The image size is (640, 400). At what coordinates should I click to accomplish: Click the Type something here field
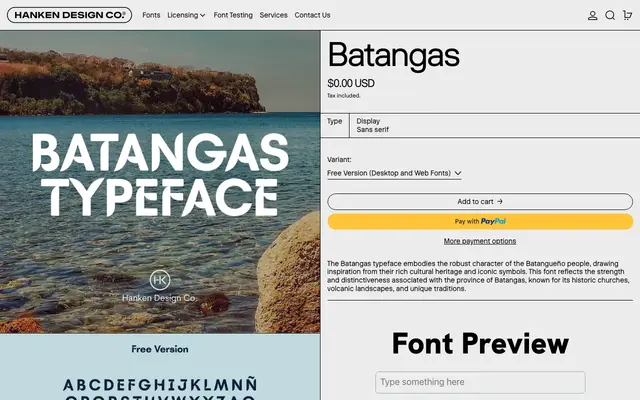480,382
